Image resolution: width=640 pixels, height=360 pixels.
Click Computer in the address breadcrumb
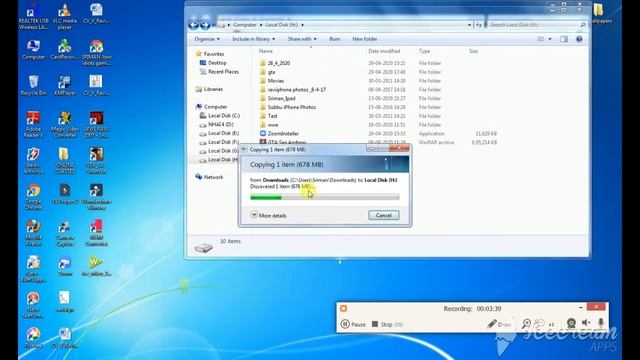click(244, 25)
